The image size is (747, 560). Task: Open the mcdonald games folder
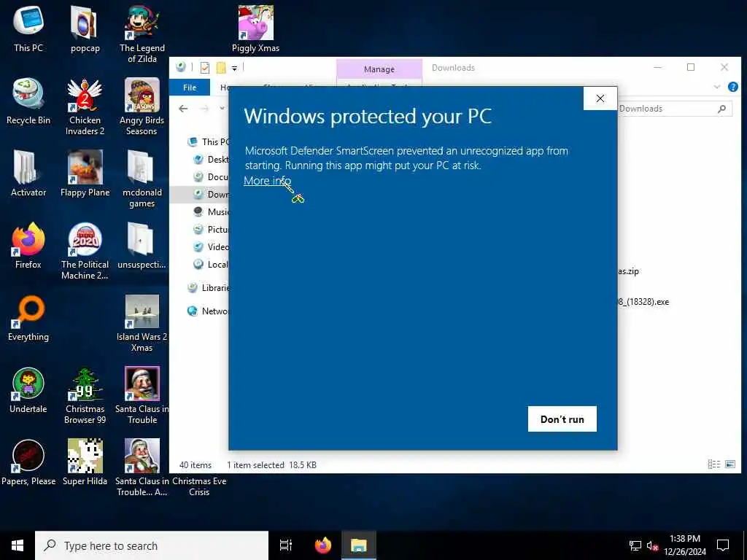point(142,179)
